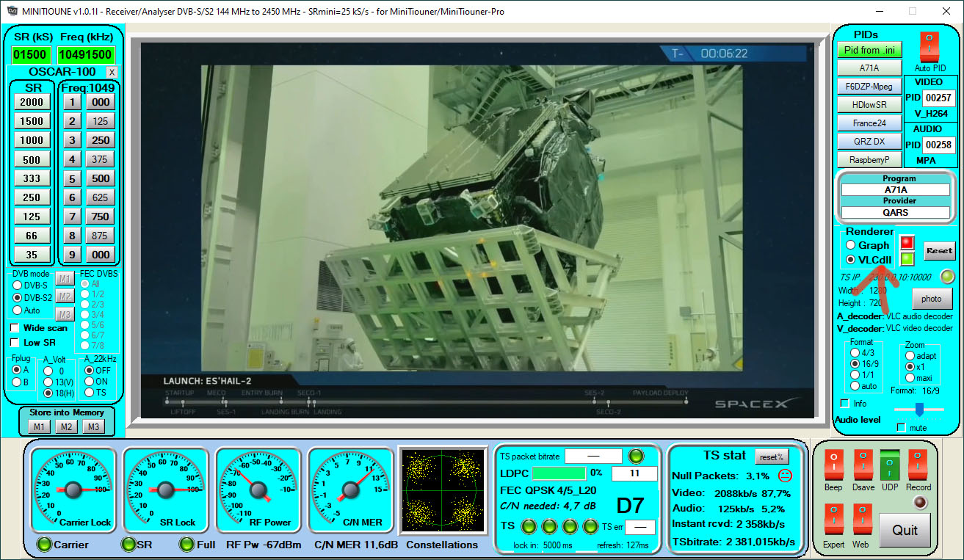Click the reset% TS stat button
The image size is (964, 560).
[772, 457]
